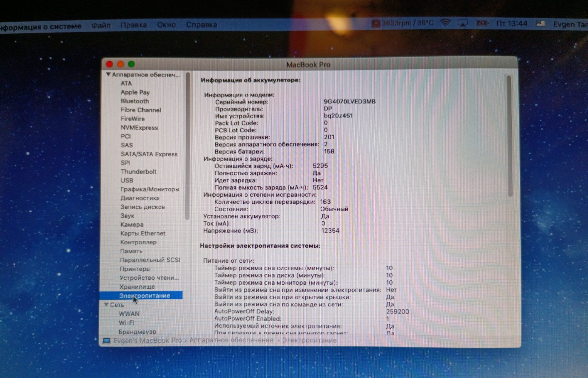Select WWAN under Сеть
The image size is (588, 378).
129,314
